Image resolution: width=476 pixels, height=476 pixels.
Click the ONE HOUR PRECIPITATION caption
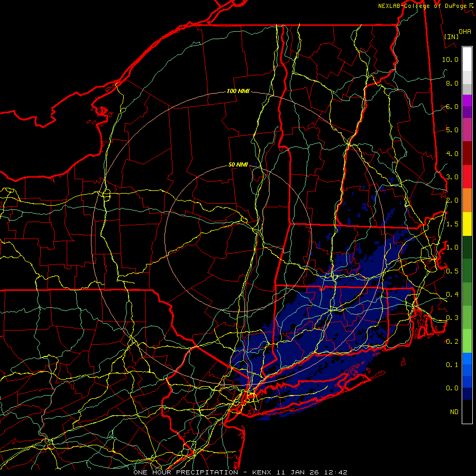pos(186,472)
